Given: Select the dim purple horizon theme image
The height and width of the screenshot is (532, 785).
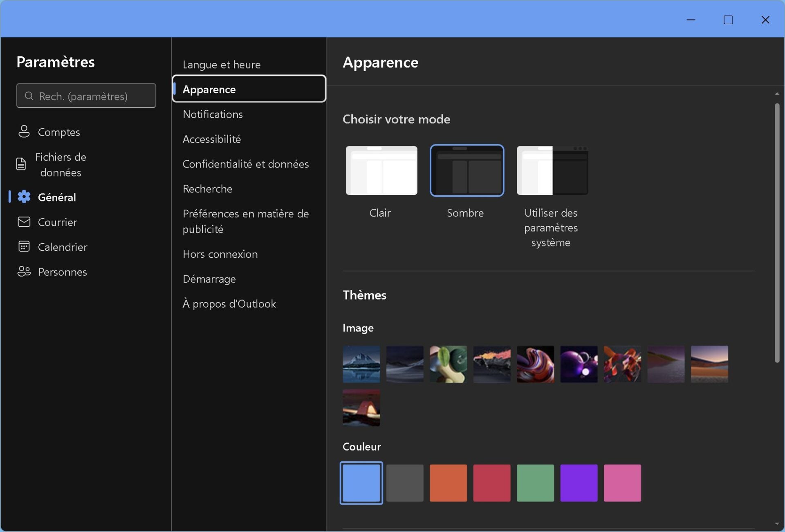Looking at the screenshot, I should (x=666, y=364).
